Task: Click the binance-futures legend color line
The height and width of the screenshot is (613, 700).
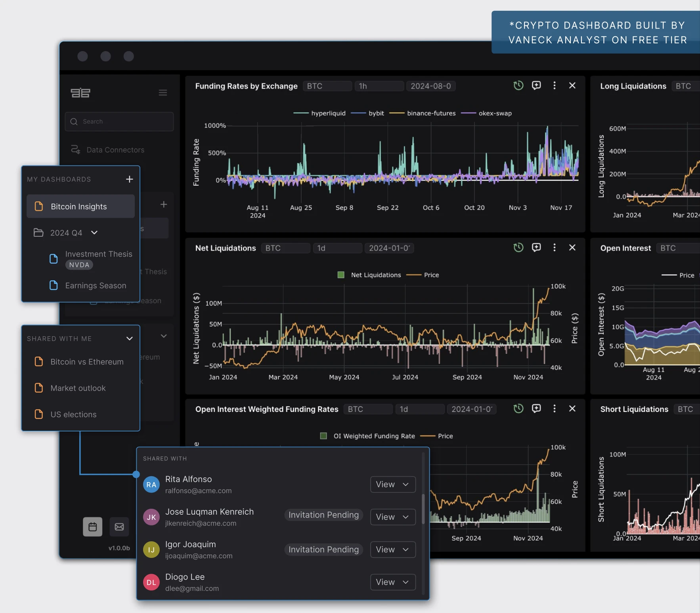Action: [x=396, y=113]
